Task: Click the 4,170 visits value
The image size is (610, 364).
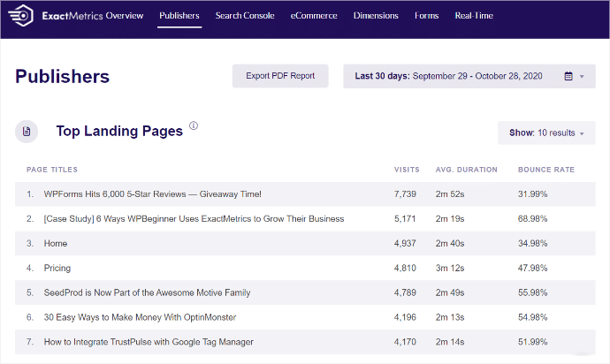Action: coord(405,342)
